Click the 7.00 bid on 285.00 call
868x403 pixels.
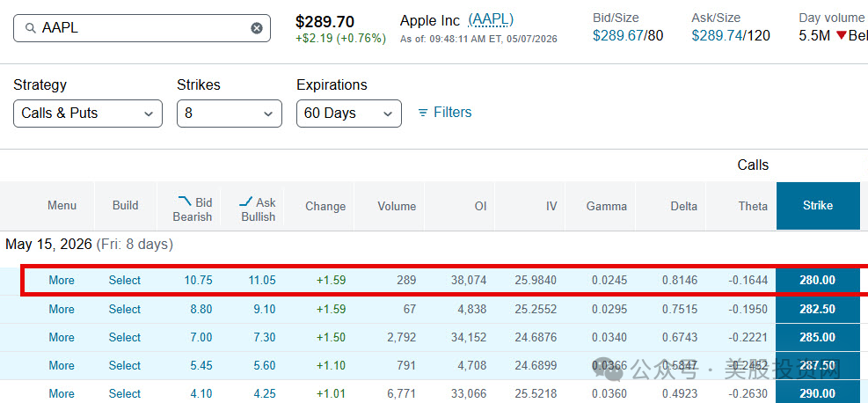pos(201,337)
